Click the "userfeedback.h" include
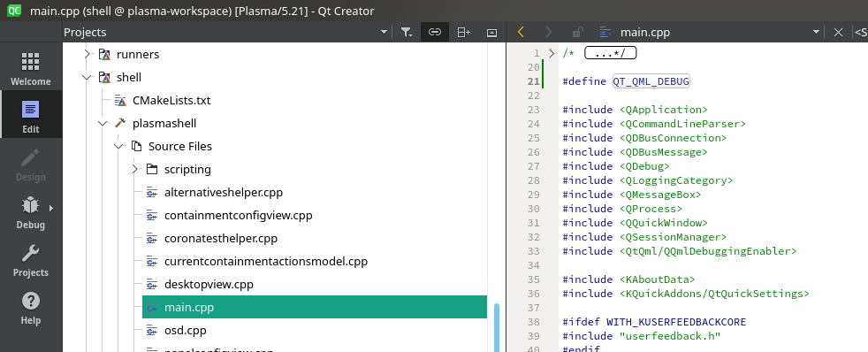This screenshot has width=868, height=352. click(670, 336)
